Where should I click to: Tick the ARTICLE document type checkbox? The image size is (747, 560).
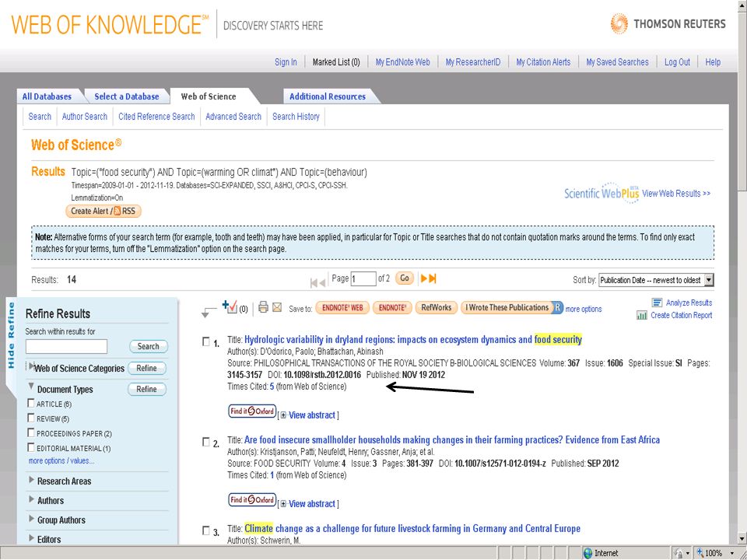click(31, 404)
